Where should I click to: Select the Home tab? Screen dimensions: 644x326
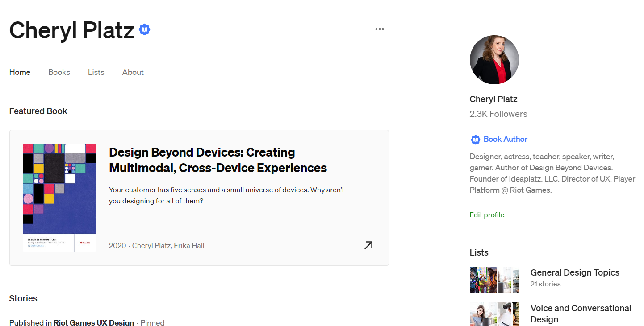click(20, 72)
